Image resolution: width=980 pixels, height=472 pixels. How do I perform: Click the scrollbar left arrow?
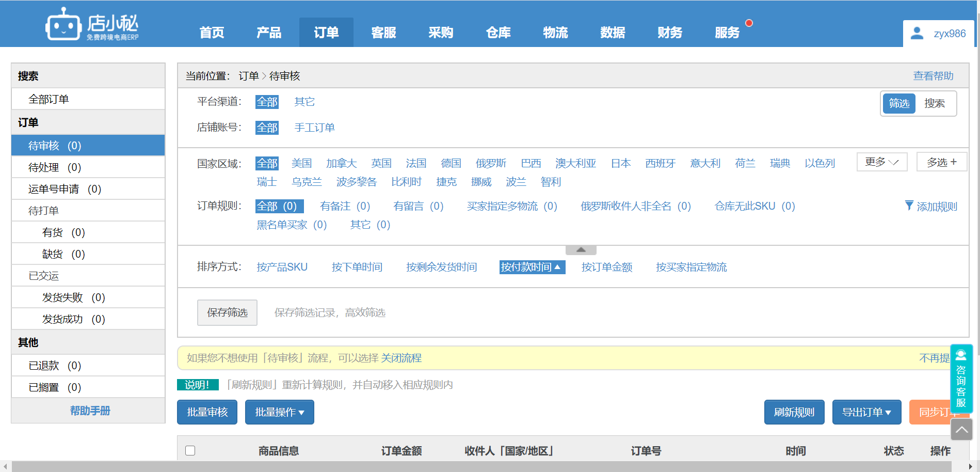(x=5, y=466)
